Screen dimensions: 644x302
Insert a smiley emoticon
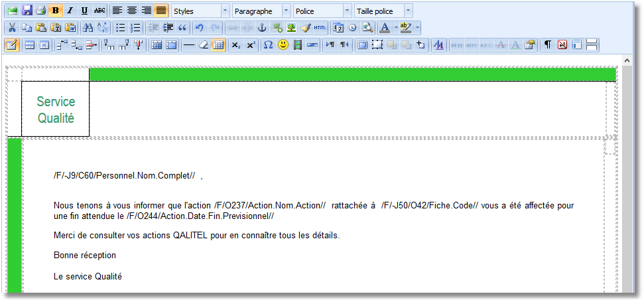pos(283,45)
